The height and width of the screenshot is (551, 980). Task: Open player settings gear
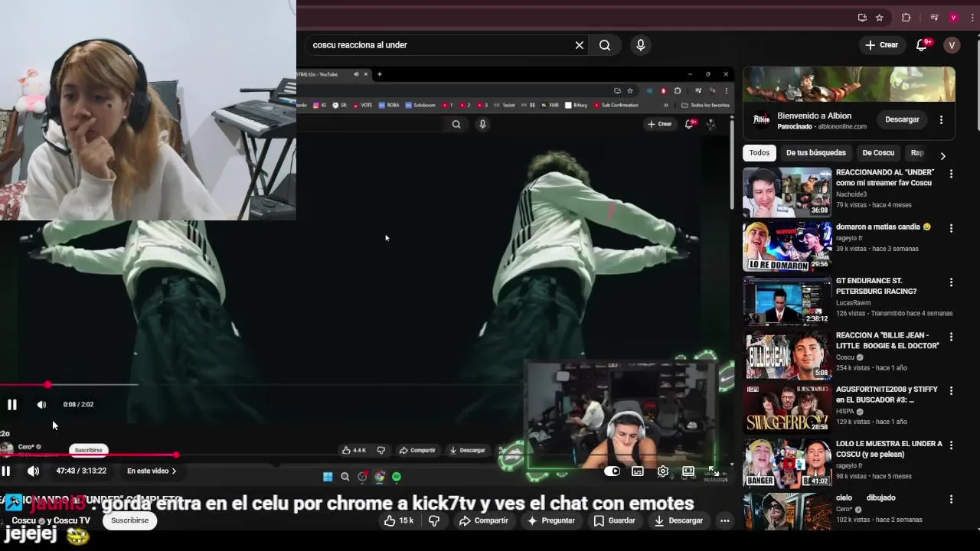coord(663,471)
